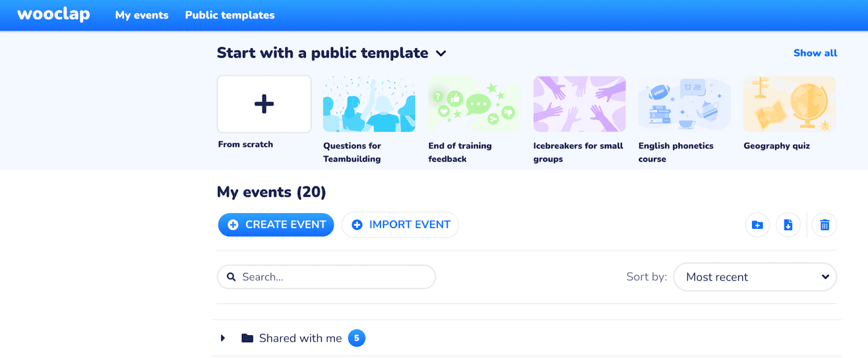
Task: Click the Show all templates link
Action: click(x=815, y=53)
